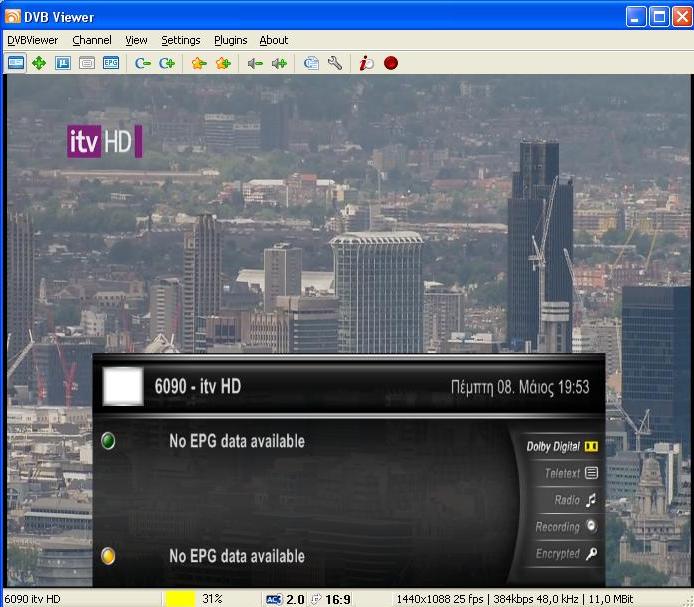The width and height of the screenshot is (694, 607).
Task: Click the Radio indicator in OSD
Action: 575,500
